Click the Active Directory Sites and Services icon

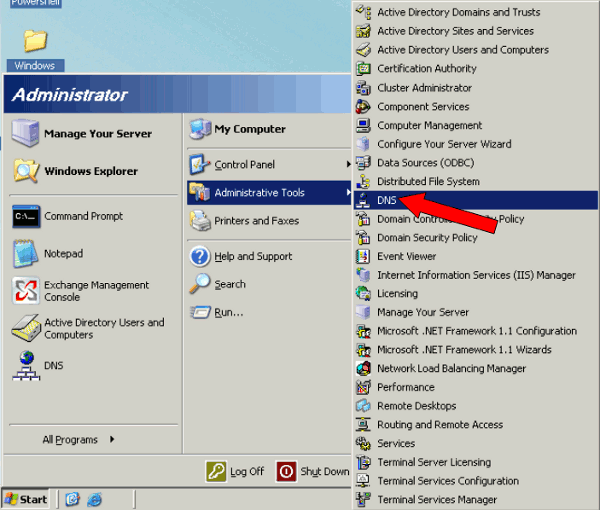pyautogui.click(x=363, y=31)
